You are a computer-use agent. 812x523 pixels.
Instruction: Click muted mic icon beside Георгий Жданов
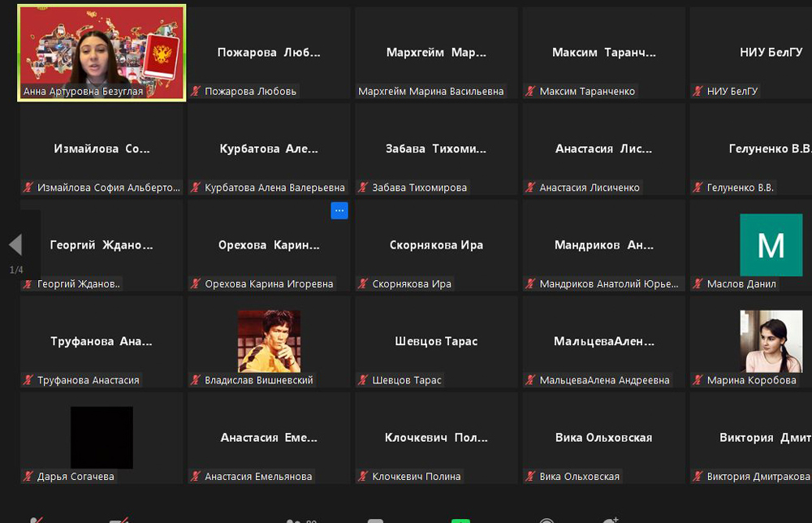pos(28,283)
